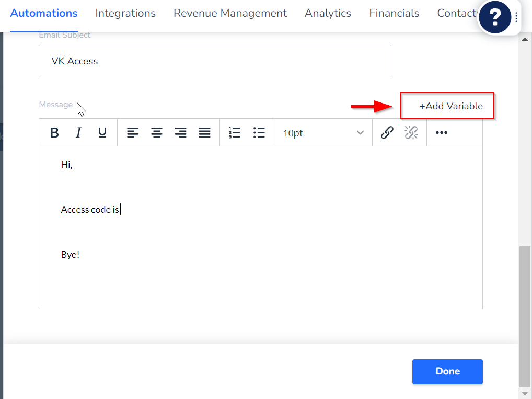Open the insert link dialog
Screen dimensions: 532x399
(x=387, y=133)
